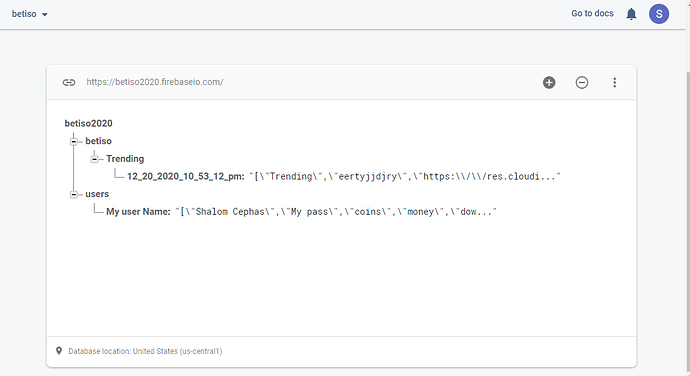Select the Database location: United States text
Viewport: 690px width, 376px height.
(145, 351)
